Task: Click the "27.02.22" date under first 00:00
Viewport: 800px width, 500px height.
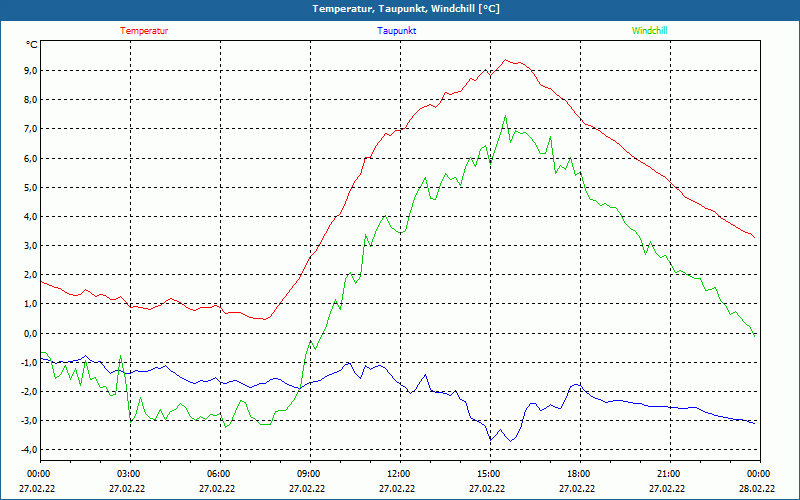Action: tap(38, 488)
